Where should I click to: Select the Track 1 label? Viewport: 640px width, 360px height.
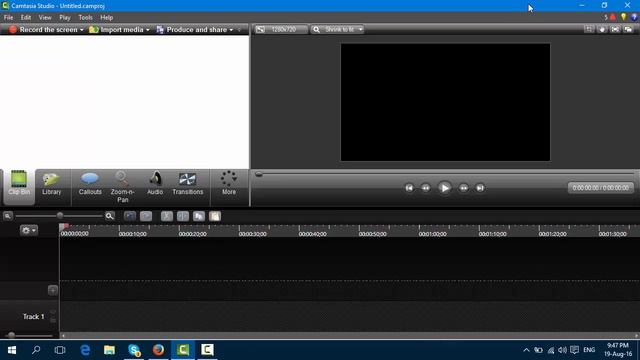(33, 317)
